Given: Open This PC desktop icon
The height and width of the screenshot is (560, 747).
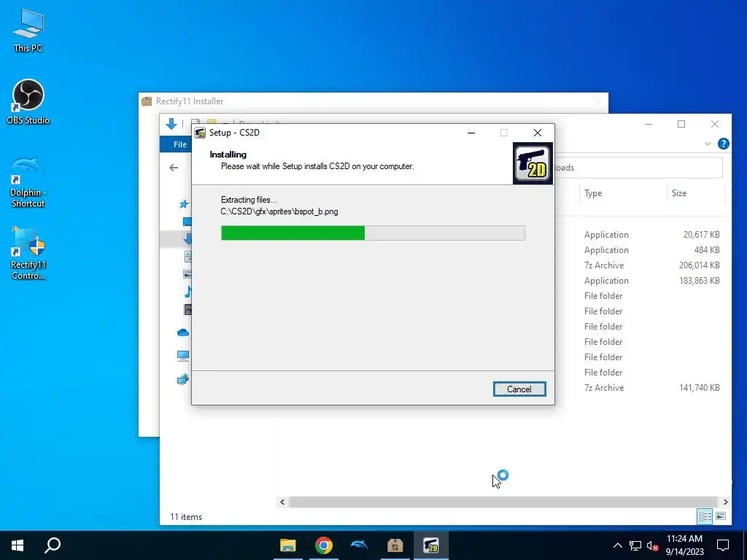Looking at the screenshot, I should 28,29.
